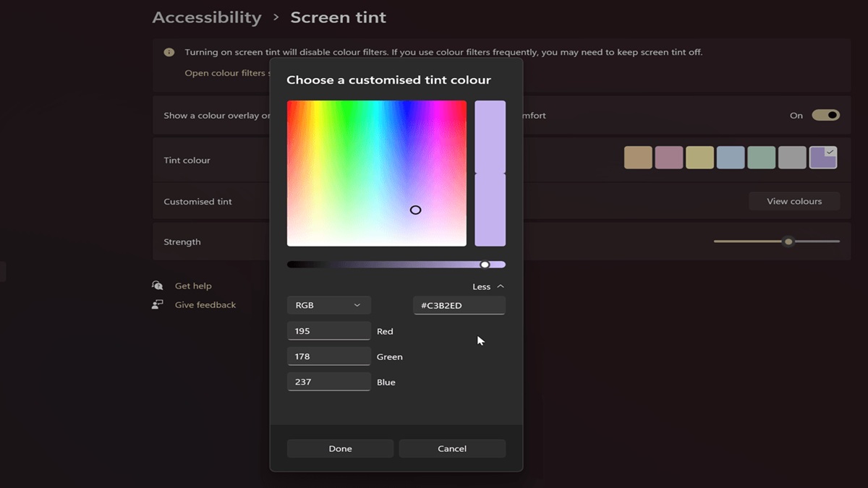Select the purple tint swatch with checkmark
The width and height of the screenshot is (868, 488).
coord(823,157)
